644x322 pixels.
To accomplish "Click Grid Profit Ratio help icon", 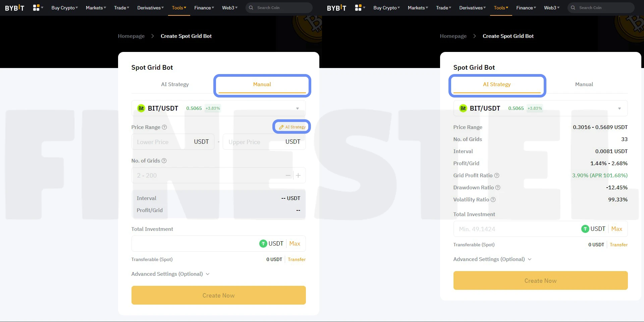I will (x=497, y=176).
